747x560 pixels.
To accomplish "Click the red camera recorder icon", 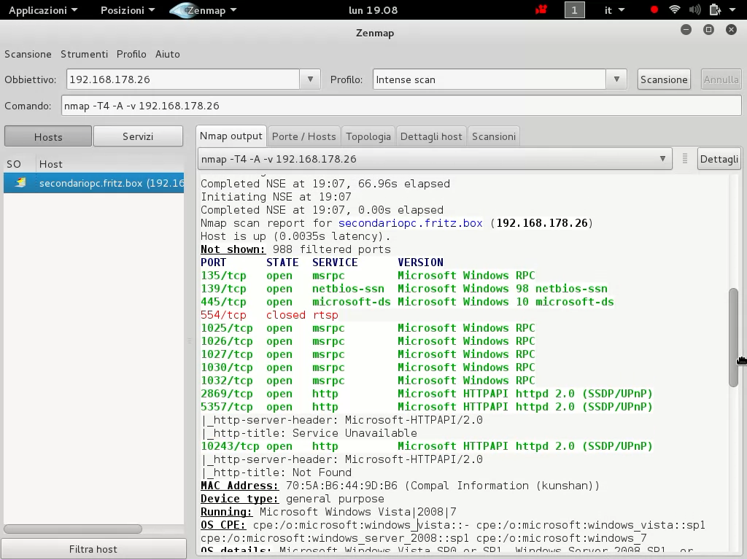I will [x=541, y=10].
